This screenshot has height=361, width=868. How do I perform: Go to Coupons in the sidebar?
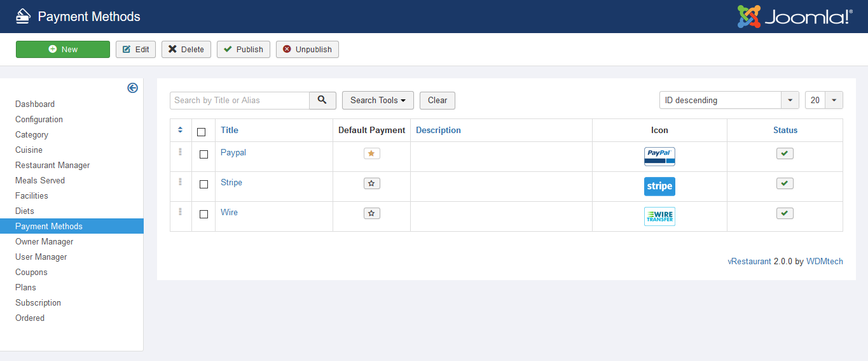click(31, 272)
